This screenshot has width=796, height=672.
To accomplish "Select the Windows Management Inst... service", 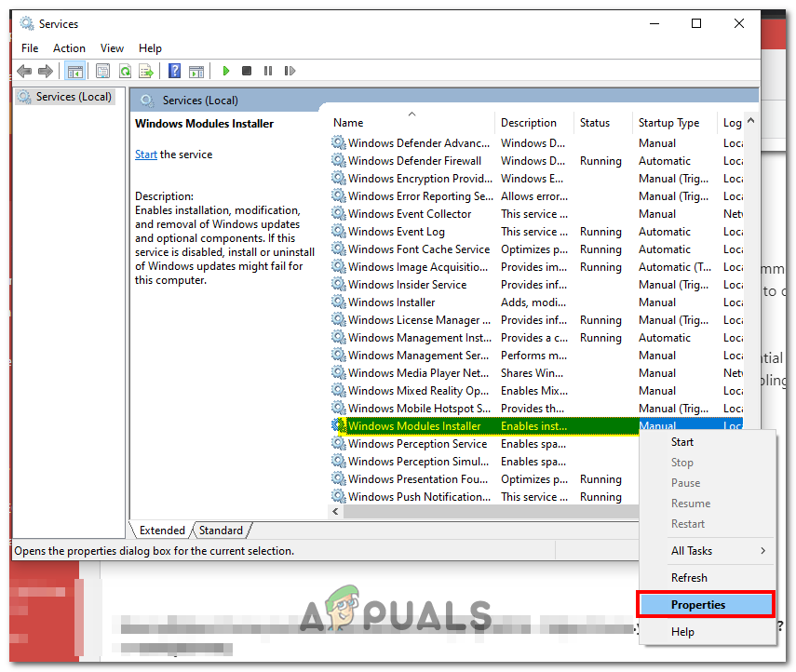I will (537, 338).
